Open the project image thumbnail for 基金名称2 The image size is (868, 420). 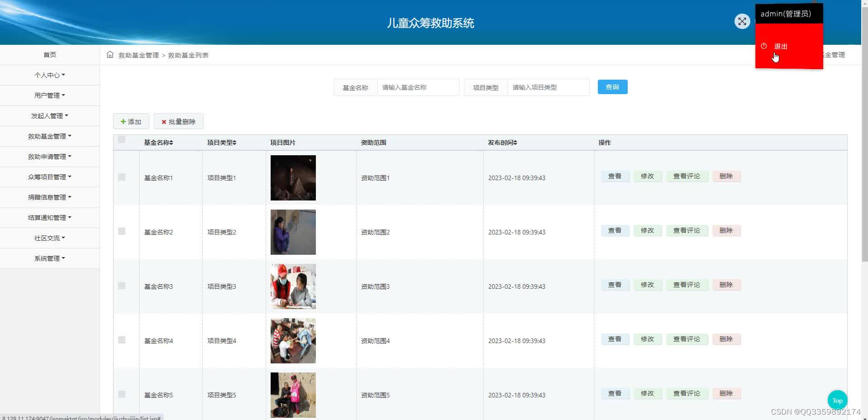[x=293, y=232]
